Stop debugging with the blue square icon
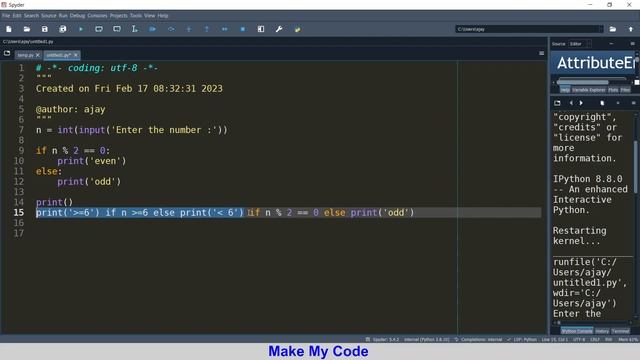This screenshot has height=360, width=640. tap(242, 29)
